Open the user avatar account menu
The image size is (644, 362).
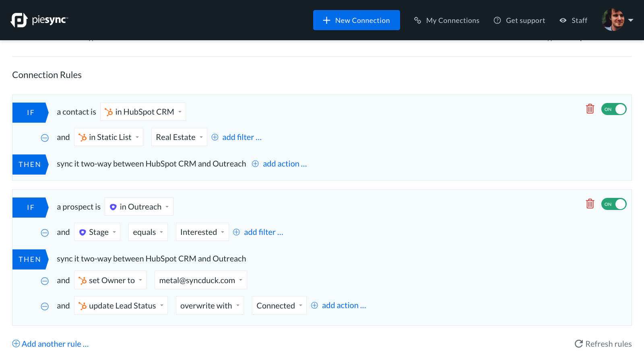[617, 20]
